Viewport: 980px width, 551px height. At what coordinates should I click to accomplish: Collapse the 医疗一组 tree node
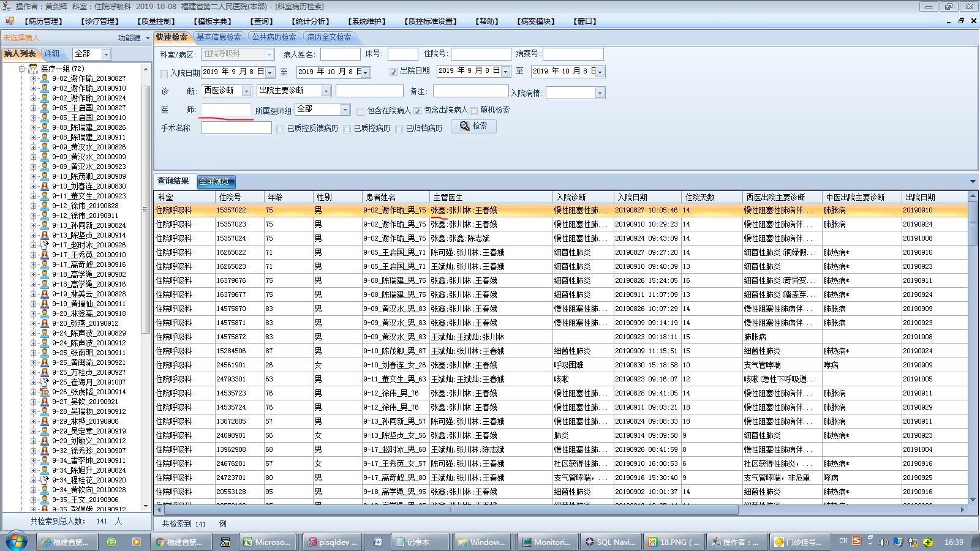pyautogui.click(x=22, y=69)
